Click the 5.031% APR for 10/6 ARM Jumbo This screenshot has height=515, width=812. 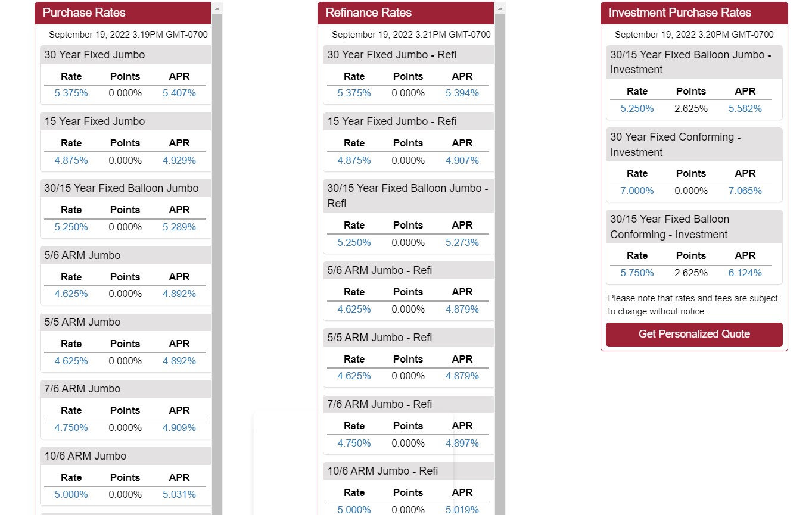pos(179,495)
